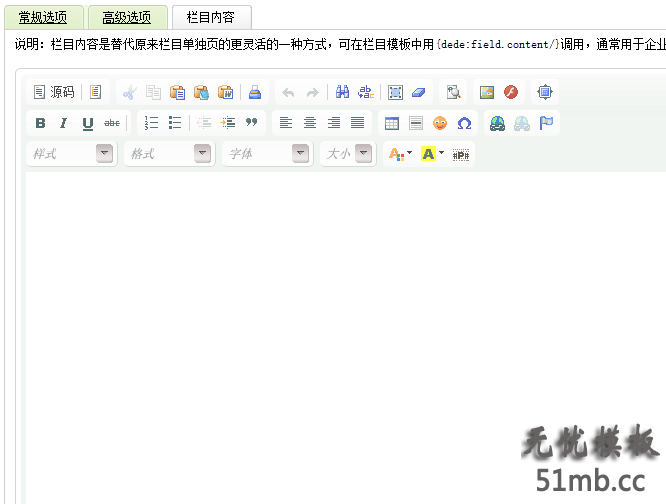Open the Replace tool

pos(366,92)
